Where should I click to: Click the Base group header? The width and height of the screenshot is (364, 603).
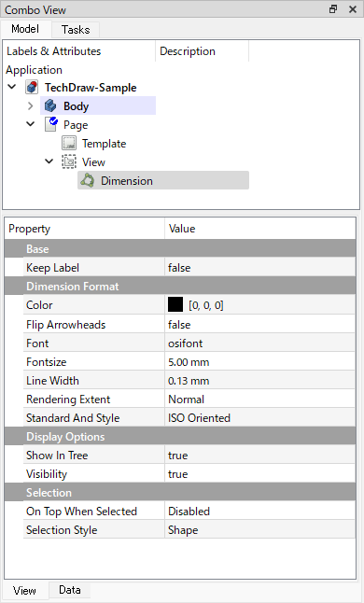(180, 249)
